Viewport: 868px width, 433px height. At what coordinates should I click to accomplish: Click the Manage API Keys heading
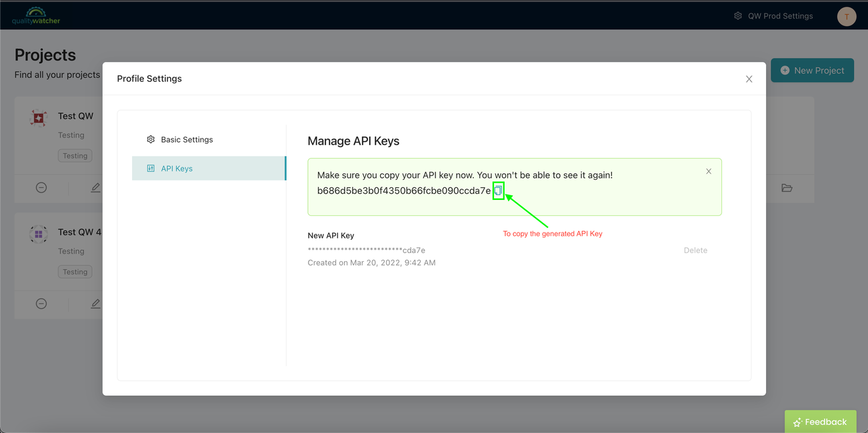point(353,141)
